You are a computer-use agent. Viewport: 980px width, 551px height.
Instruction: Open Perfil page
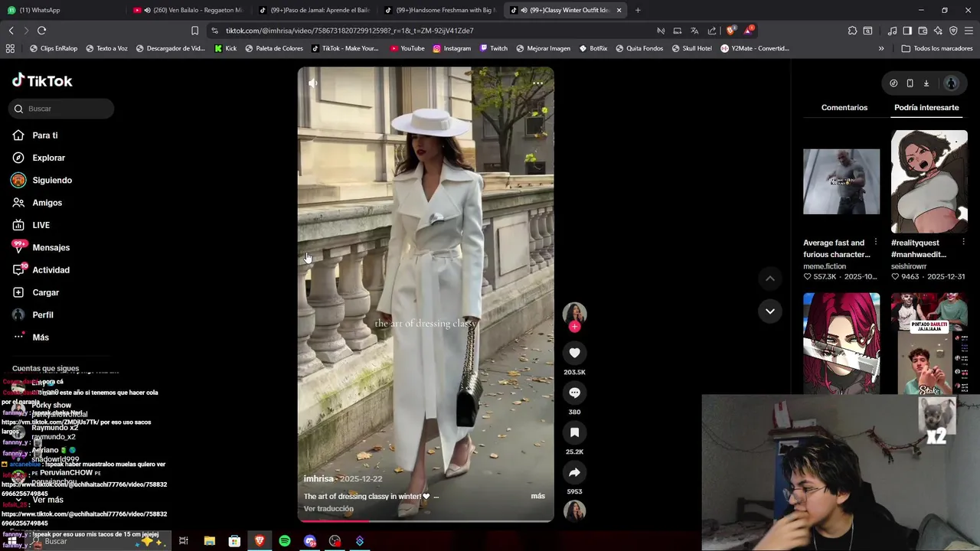pos(42,315)
